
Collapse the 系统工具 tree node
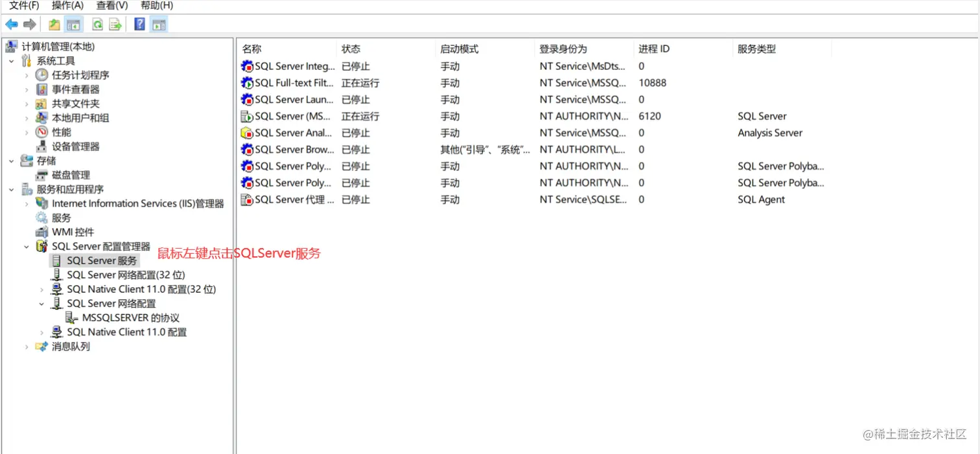click(x=12, y=61)
